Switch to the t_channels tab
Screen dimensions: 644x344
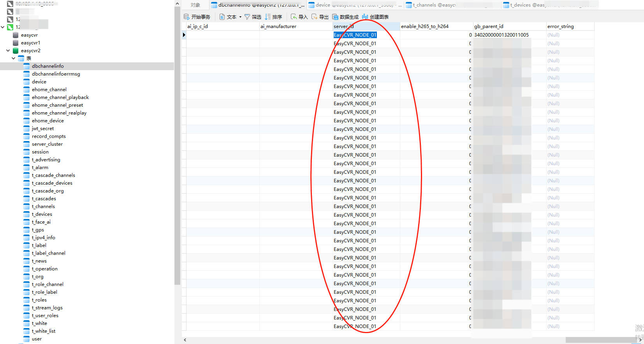pyautogui.click(x=452, y=5)
